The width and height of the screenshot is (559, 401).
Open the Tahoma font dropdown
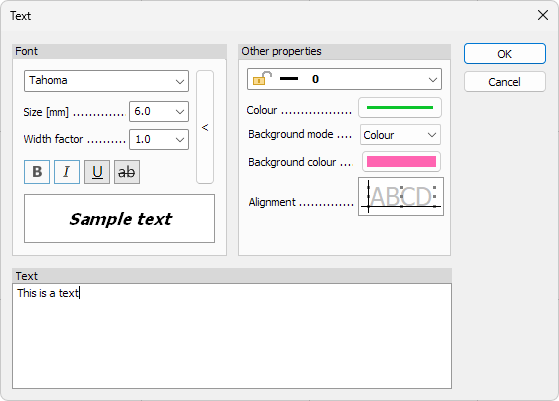tap(106, 81)
